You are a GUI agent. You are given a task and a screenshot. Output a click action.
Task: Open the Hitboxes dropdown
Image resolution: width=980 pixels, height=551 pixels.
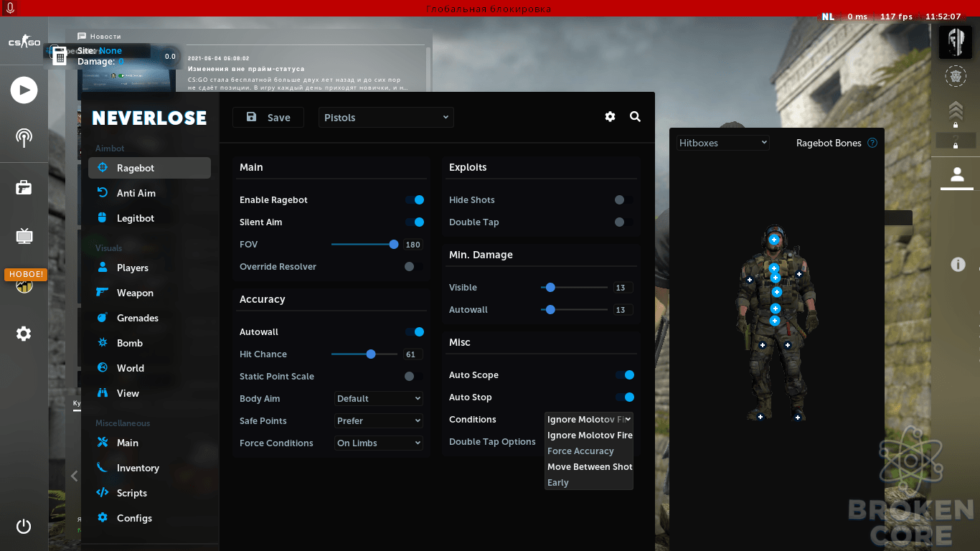click(723, 143)
